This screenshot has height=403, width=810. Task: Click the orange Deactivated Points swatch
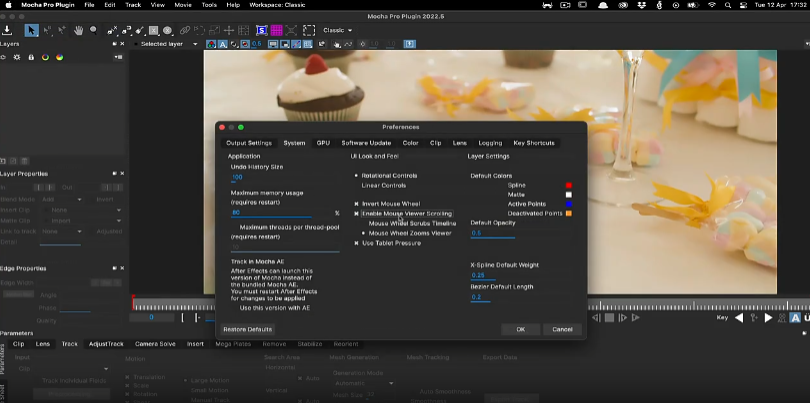click(569, 213)
